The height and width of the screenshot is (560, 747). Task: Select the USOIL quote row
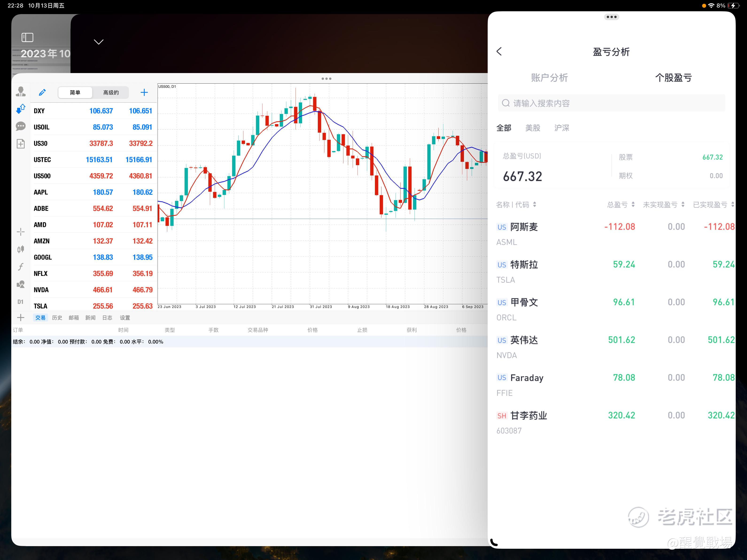[x=93, y=127]
